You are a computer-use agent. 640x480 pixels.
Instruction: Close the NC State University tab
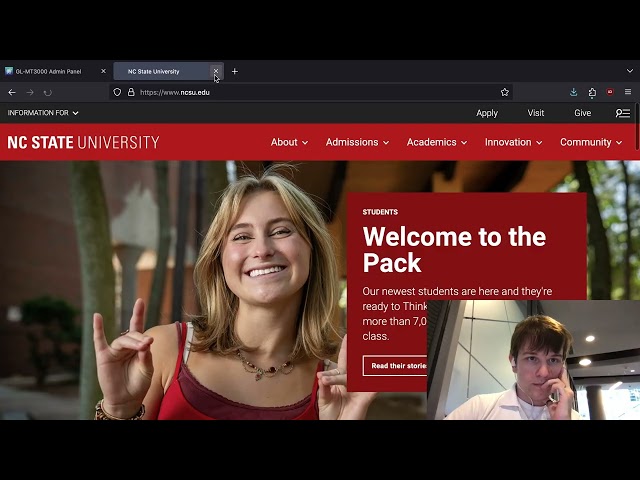(216, 71)
